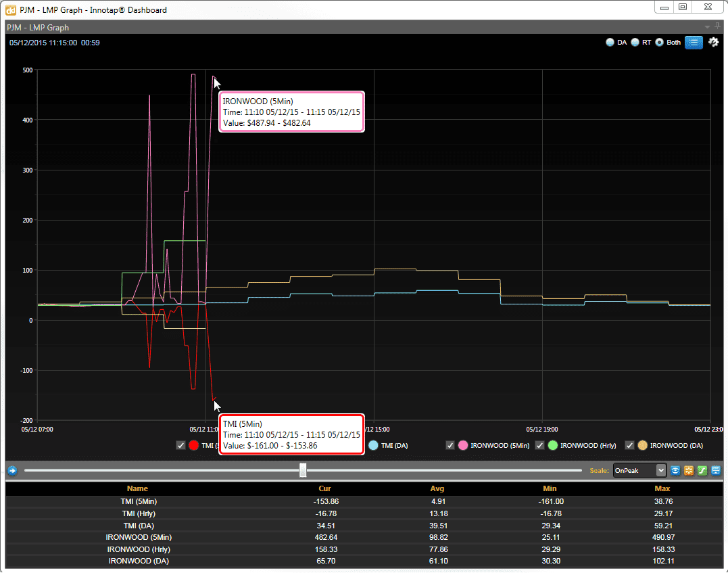Uncheck the IRONWOOD (Hrly) legend checkbox
This screenshot has width=728, height=575.
tap(539, 445)
